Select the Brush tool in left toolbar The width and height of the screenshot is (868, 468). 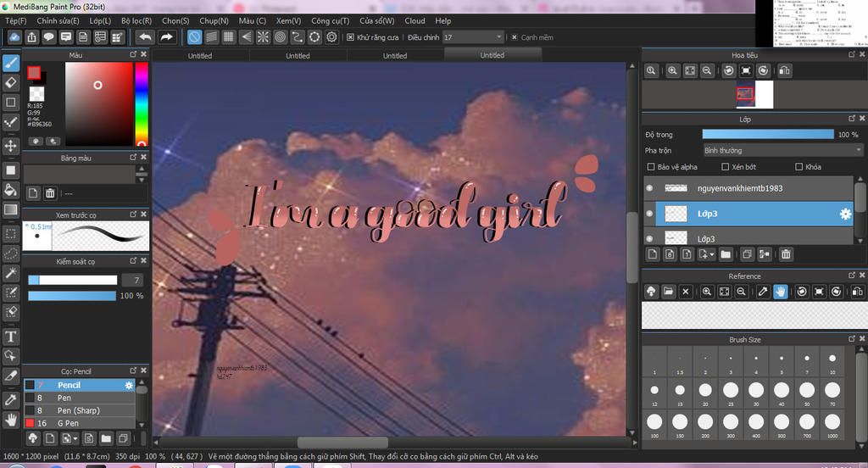(10, 63)
